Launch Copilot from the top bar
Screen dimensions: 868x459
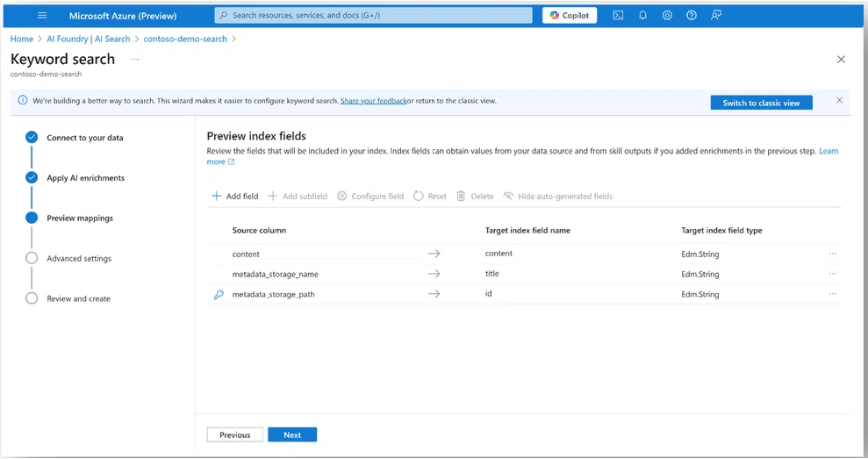[570, 16]
